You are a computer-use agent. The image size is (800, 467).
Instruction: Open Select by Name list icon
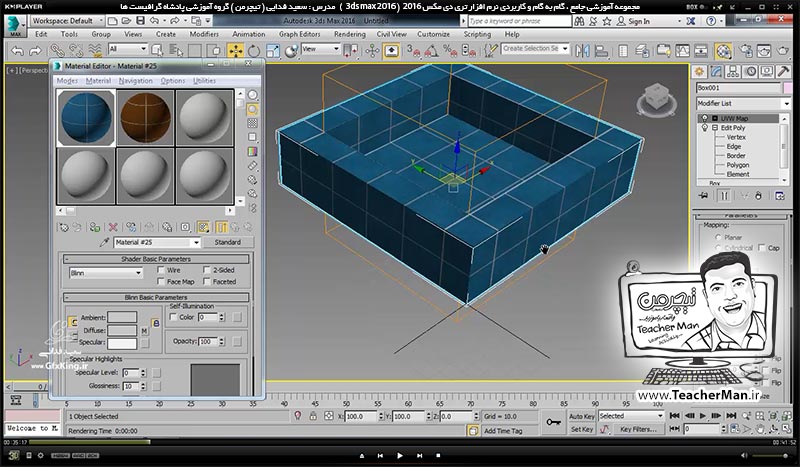[x=176, y=51]
